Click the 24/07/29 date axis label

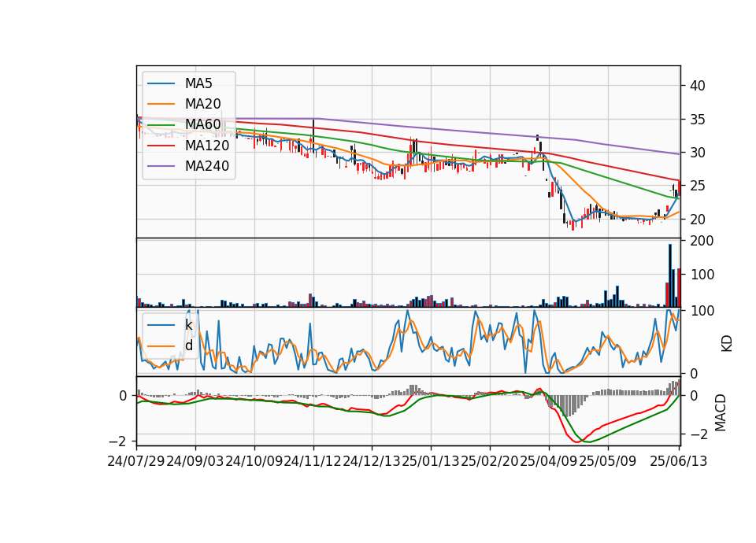coord(136,461)
